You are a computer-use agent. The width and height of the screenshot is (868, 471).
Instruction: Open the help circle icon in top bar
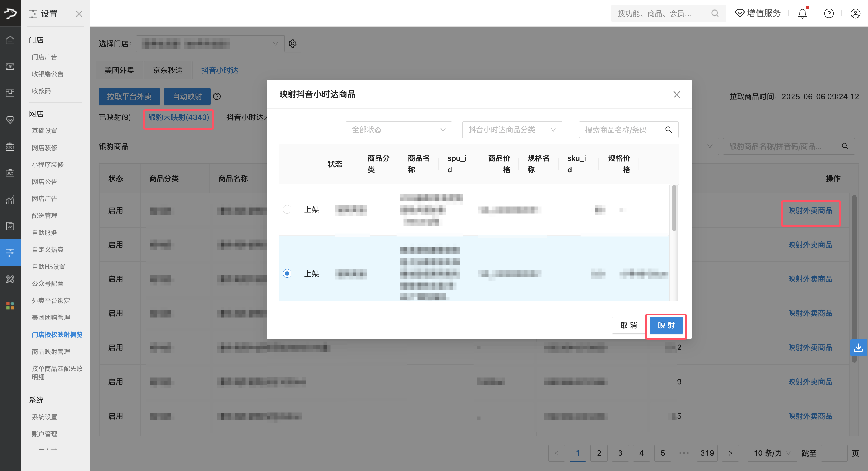(x=829, y=13)
